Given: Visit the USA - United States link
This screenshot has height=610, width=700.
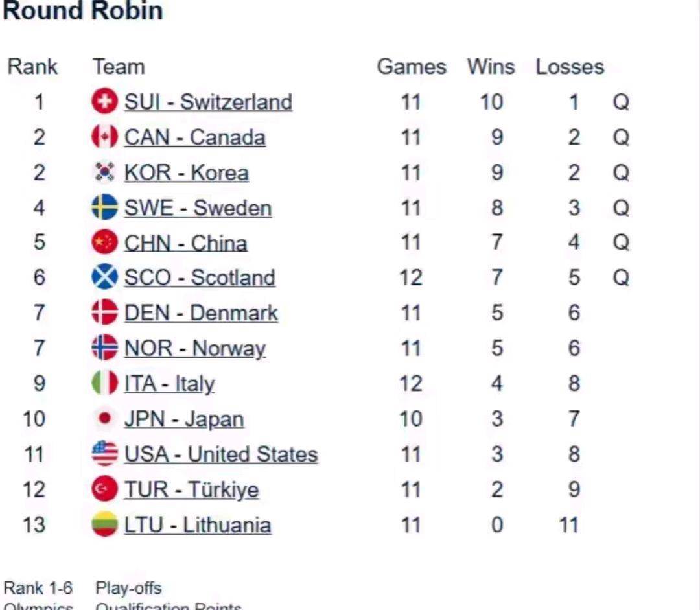Looking at the screenshot, I should 220,454.
